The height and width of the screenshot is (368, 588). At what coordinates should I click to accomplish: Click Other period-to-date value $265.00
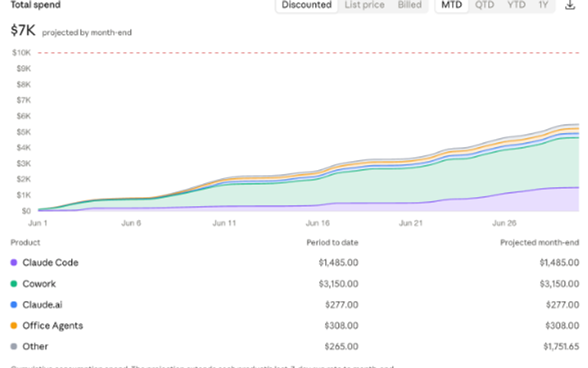point(341,346)
